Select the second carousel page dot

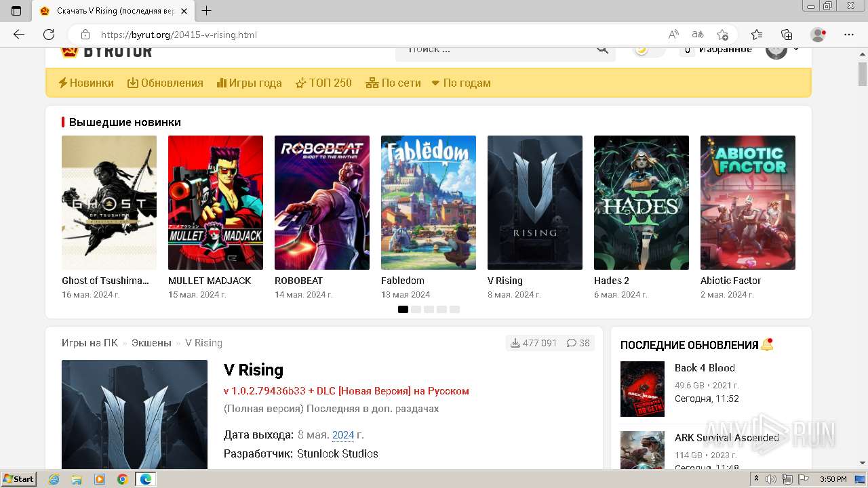point(416,309)
